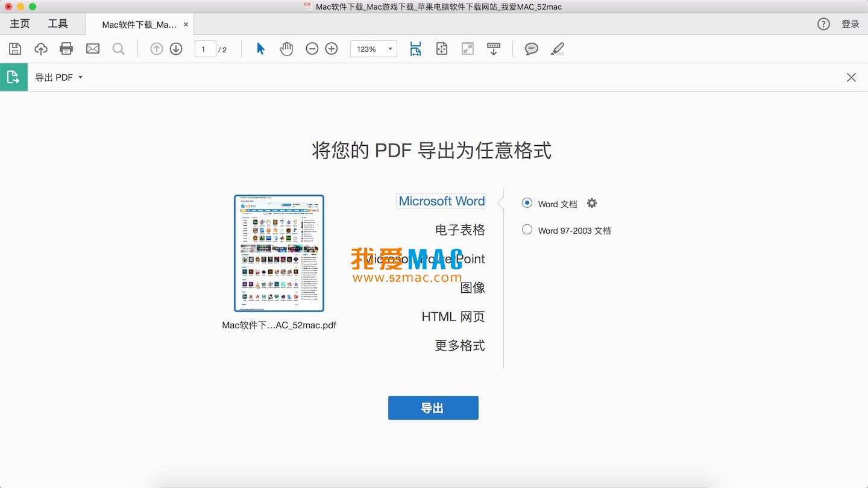The height and width of the screenshot is (488, 868).
Task: Click the blue 导出 button
Action: 433,408
